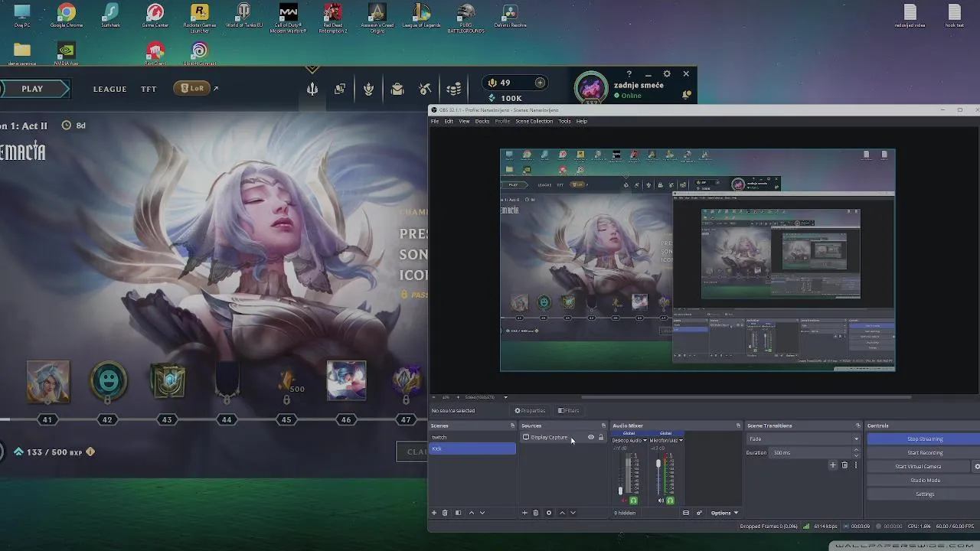980x551 pixels.
Task: Decrease transition Duration with down arrow
Action: click(856, 455)
